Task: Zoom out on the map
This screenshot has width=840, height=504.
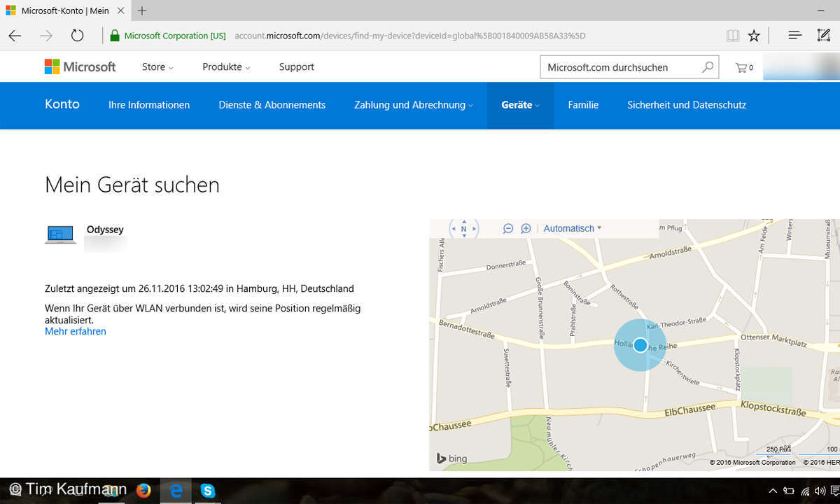Action: pos(508,228)
